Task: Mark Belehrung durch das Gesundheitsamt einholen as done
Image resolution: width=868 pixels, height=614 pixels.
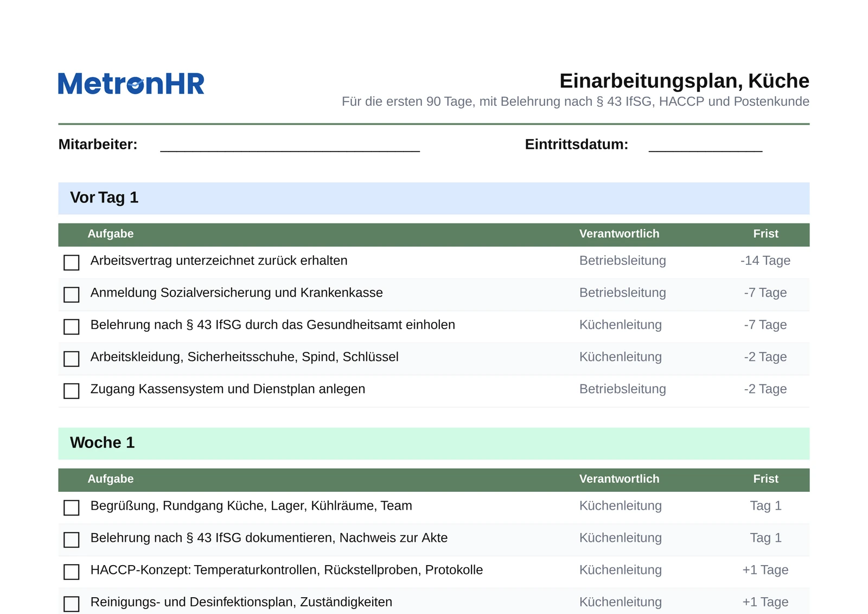Action: [72, 327]
